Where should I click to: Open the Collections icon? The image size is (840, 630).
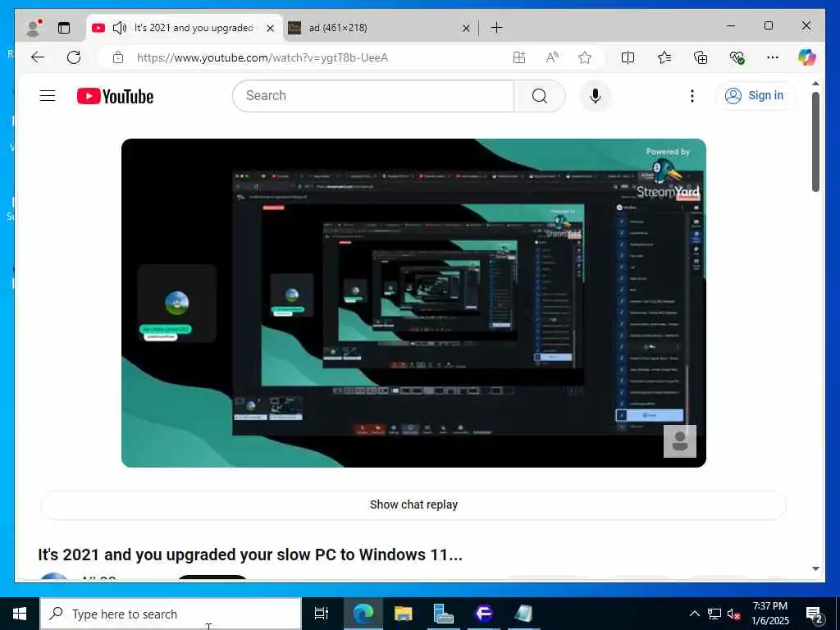(701, 57)
